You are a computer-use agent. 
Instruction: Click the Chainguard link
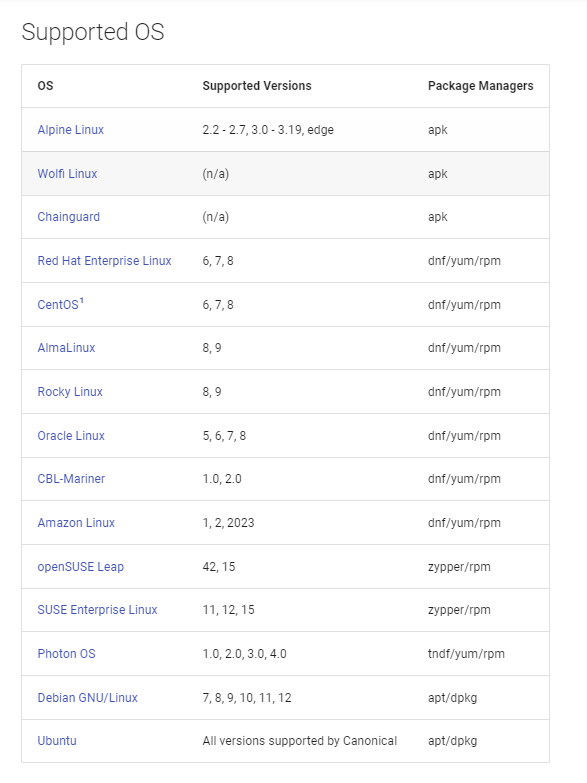tap(68, 217)
